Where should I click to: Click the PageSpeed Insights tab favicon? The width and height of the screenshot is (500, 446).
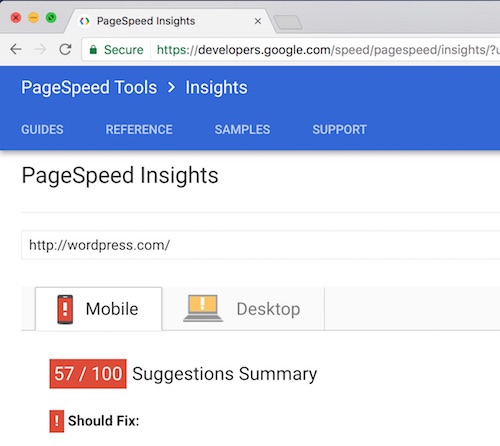[x=85, y=21]
